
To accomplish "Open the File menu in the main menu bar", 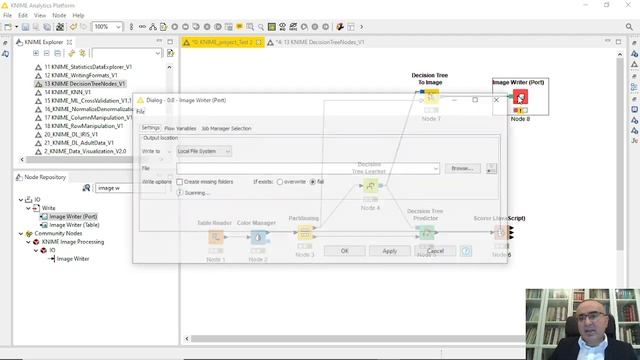I will click(7, 16).
